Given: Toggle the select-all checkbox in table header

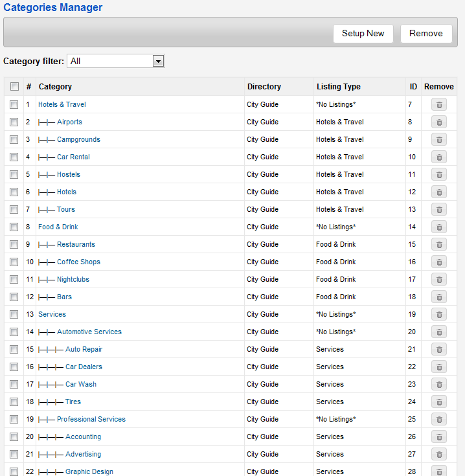Looking at the screenshot, I should pyautogui.click(x=14, y=87).
